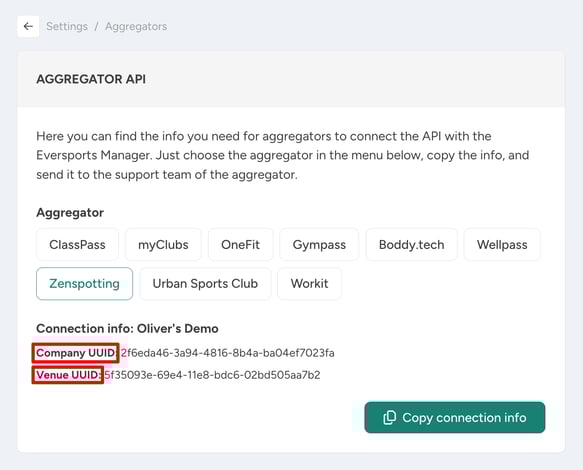Select the ClassPass aggregator
Viewport: 583px width, 470px height.
pyautogui.click(x=77, y=245)
